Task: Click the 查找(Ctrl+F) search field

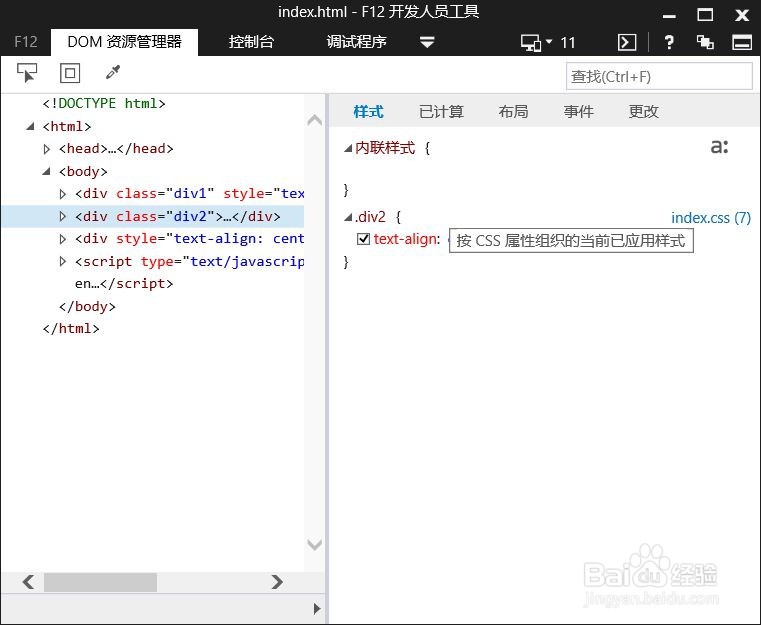Action: (659, 77)
